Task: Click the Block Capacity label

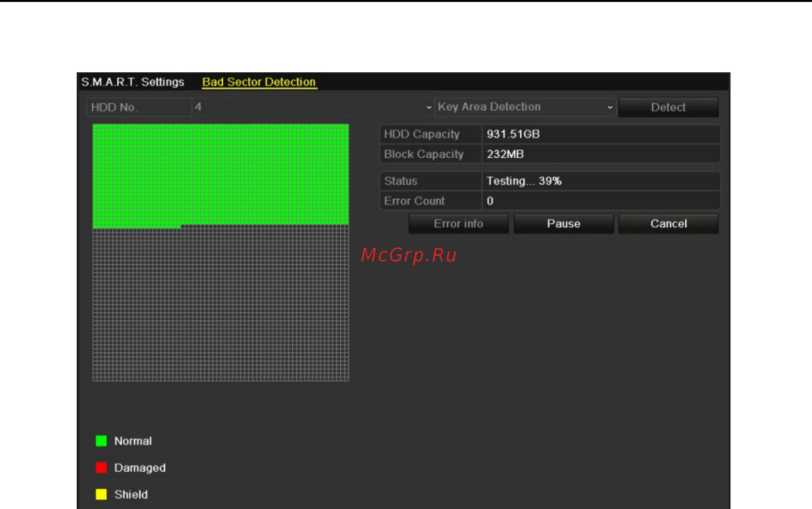Action: point(424,154)
